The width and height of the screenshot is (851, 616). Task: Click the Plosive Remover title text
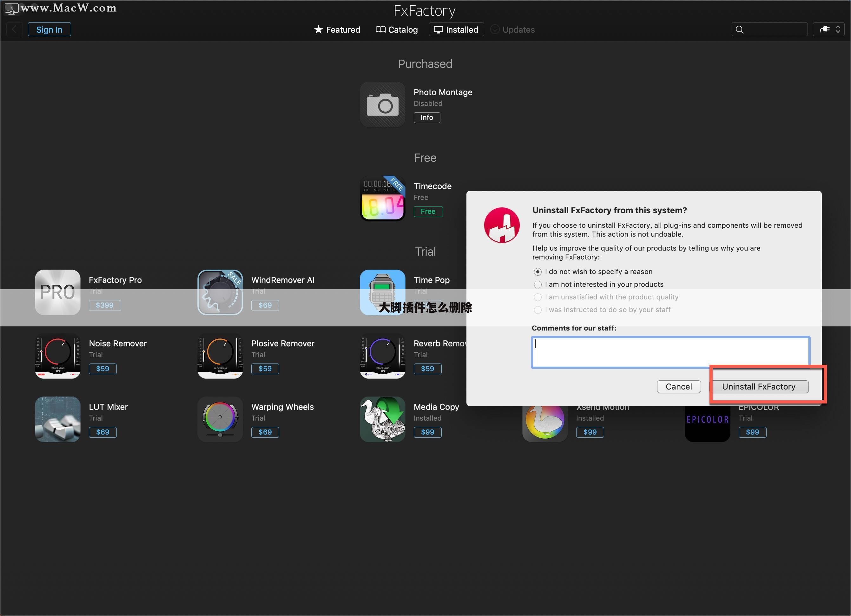click(x=283, y=344)
